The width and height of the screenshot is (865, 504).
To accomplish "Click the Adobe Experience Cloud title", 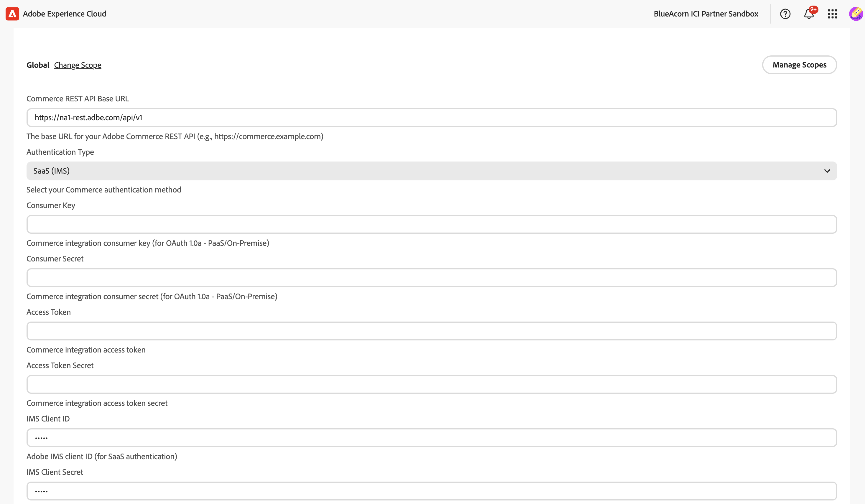I will coord(65,14).
